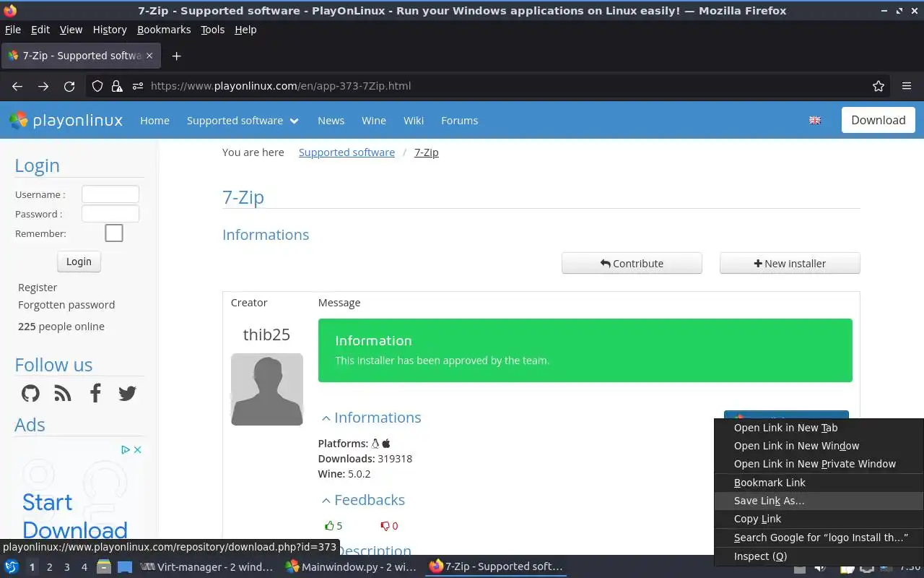Image resolution: width=924 pixels, height=578 pixels.
Task: Choose Save Link As from context menu
Action: pos(819,501)
